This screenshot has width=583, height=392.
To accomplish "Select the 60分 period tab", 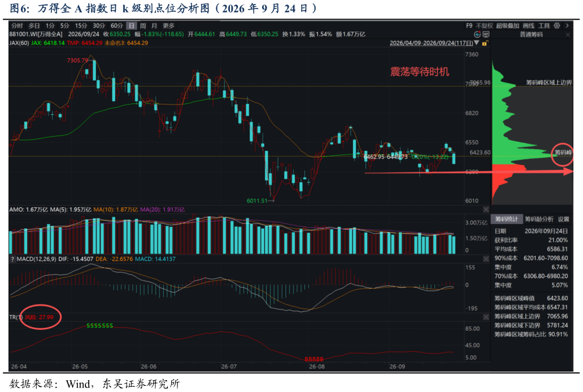I will [x=117, y=25].
